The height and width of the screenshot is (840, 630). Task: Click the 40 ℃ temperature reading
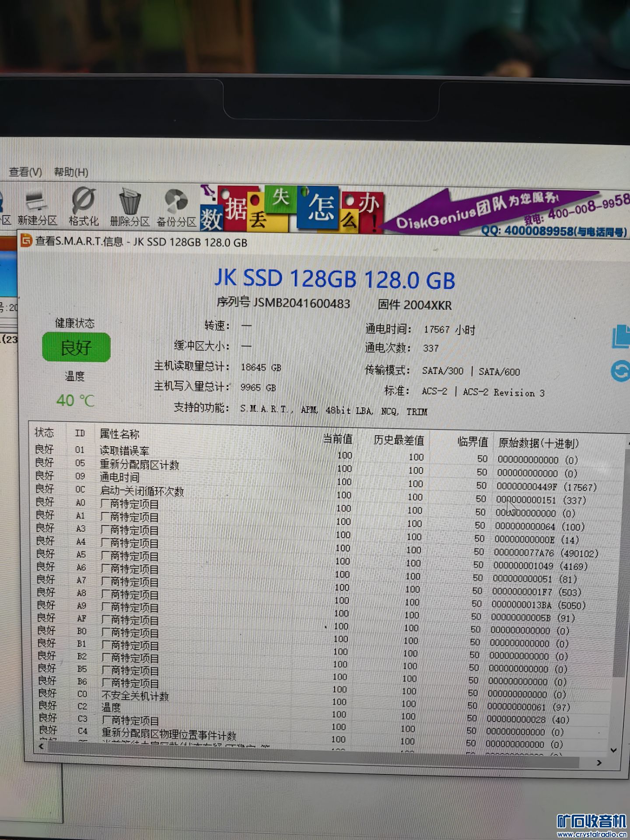[x=75, y=400]
